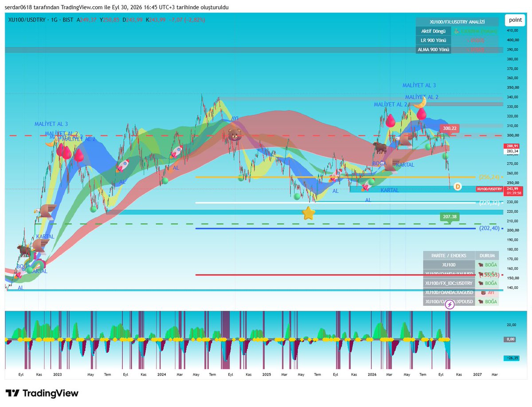Click the LR 900 Yönü cell

click(x=433, y=40)
